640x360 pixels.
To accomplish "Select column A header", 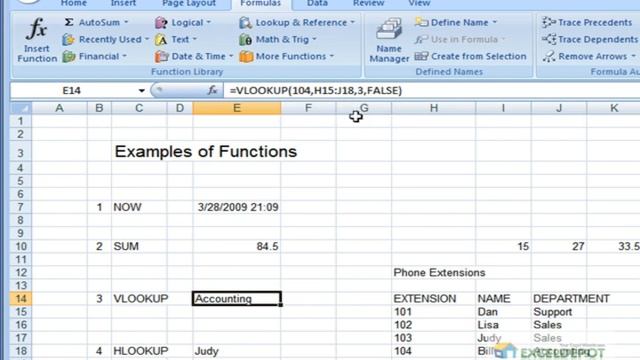I will coord(60,108).
